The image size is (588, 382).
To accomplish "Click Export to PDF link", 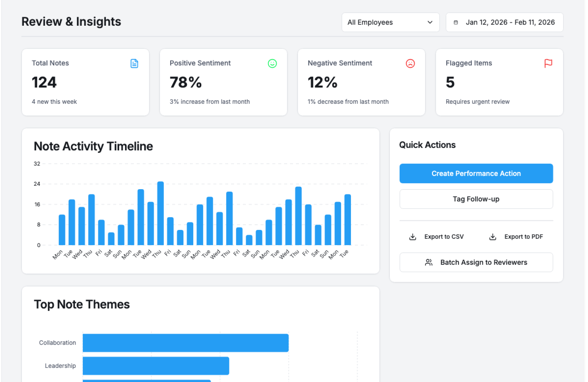I will 523,237.
